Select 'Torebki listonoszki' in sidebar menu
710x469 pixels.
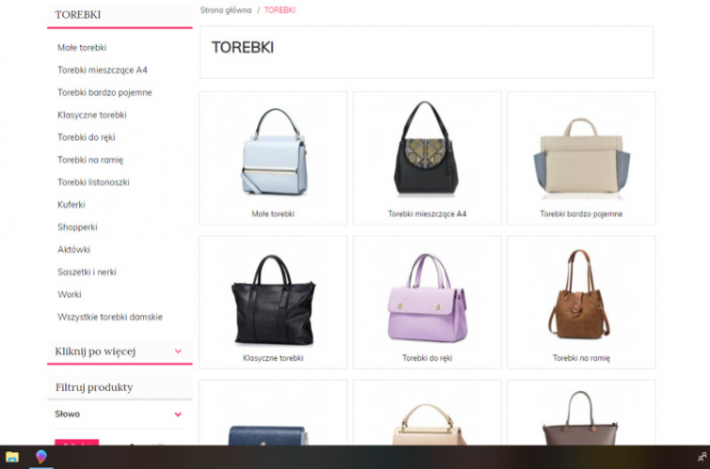click(93, 182)
